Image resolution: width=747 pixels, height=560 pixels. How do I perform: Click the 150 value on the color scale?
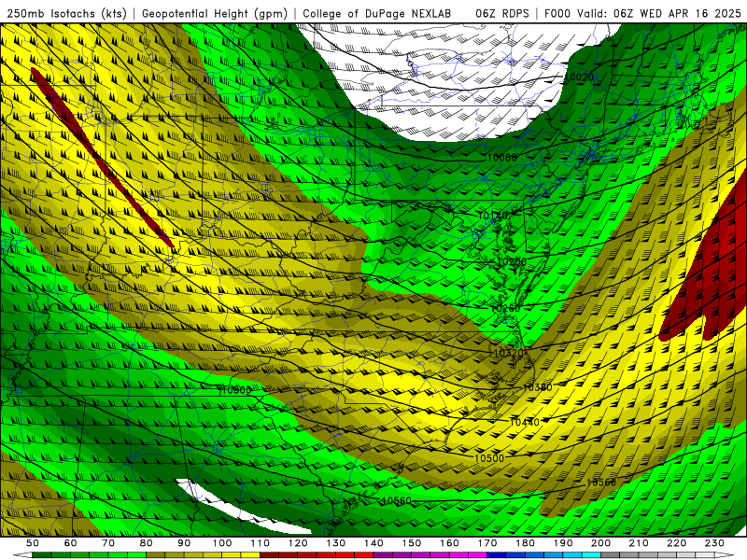[x=411, y=543]
